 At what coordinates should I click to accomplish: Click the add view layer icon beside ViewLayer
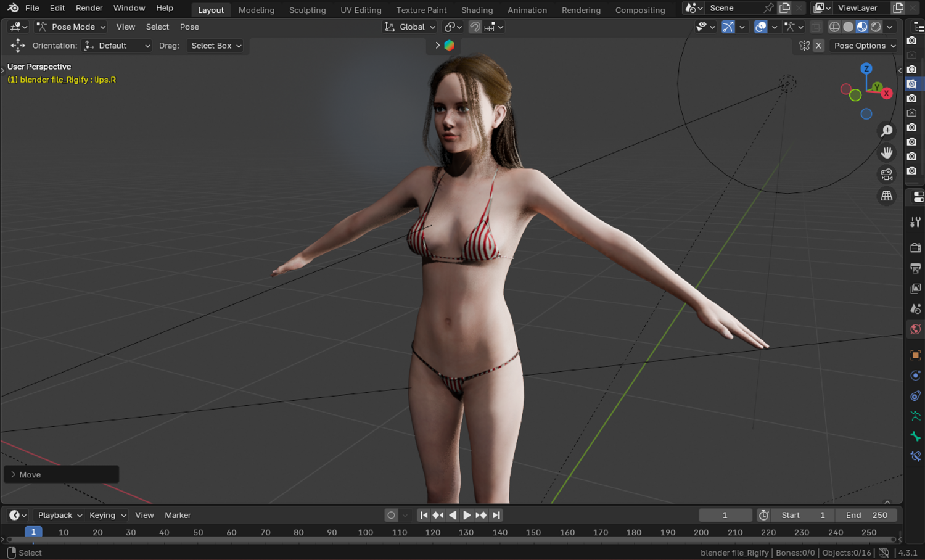pyautogui.click(x=898, y=8)
